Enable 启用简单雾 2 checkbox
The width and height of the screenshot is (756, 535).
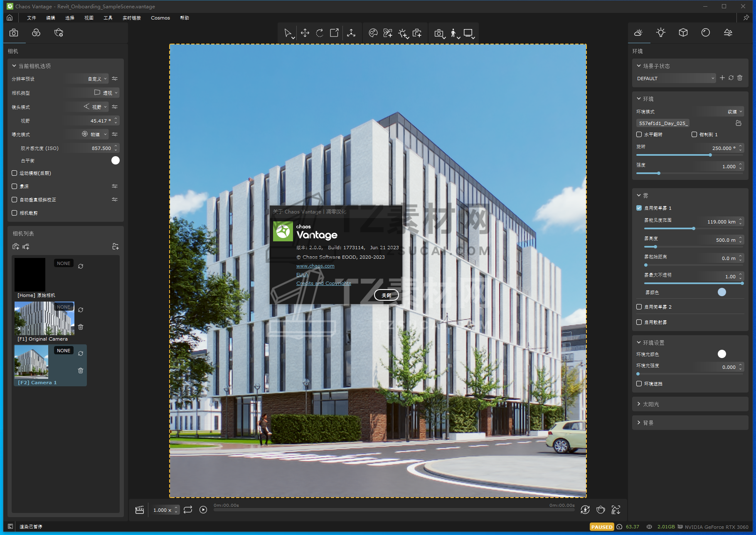pos(639,307)
